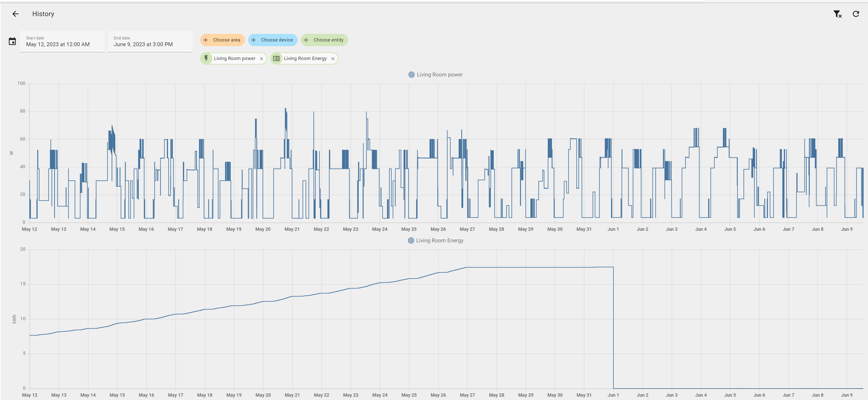Toggle visibility of the Living Room Energy series

pyautogui.click(x=435, y=241)
